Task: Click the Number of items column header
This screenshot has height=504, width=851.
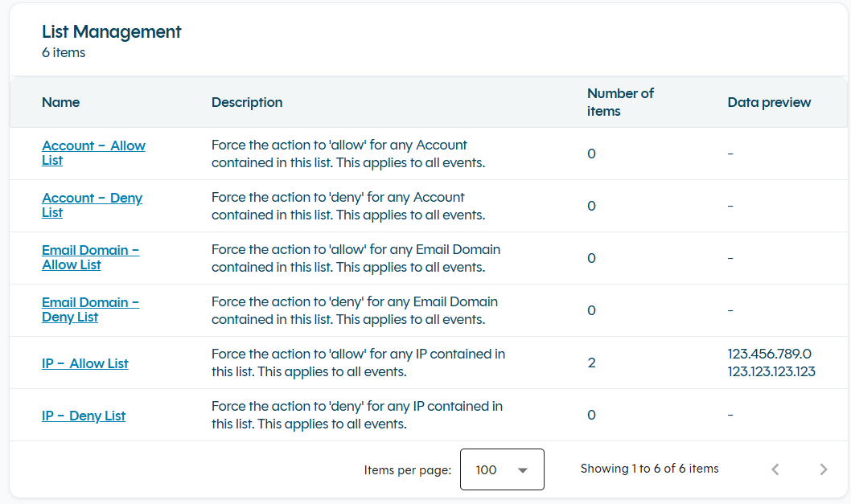Action: tap(620, 102)
